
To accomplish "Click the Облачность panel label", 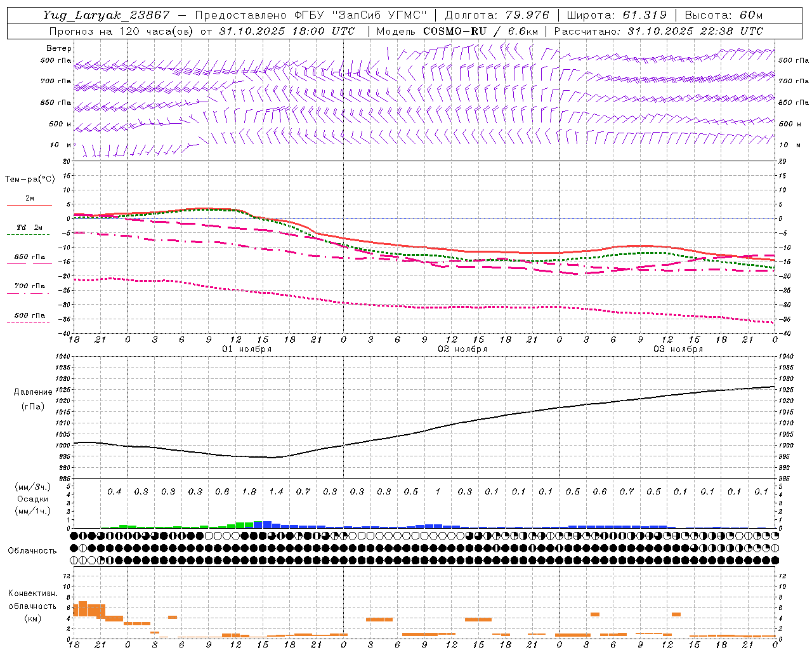I will [32, 551].
